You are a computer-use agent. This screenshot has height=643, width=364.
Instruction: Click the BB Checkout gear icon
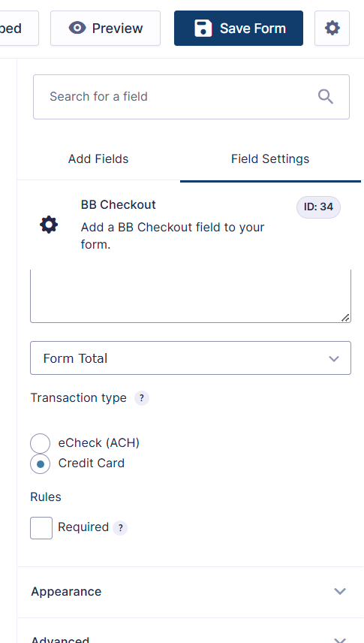[x=49, y=225]
